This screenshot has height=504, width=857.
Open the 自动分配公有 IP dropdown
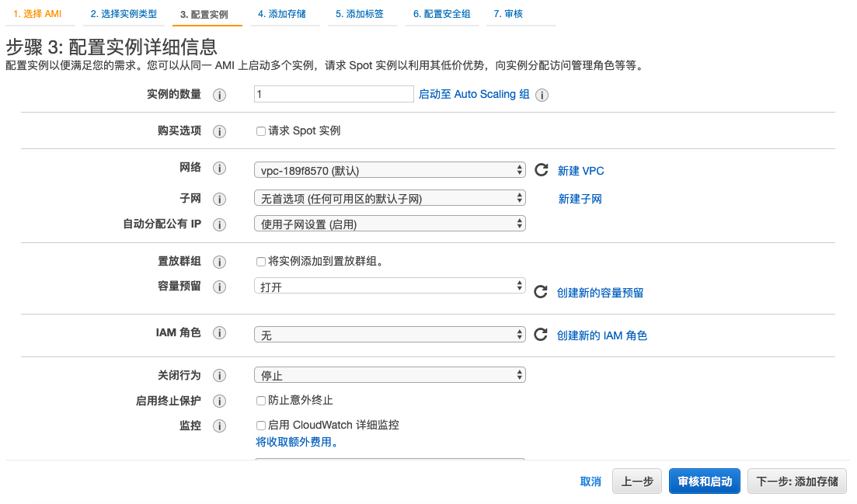click(390, 224)
